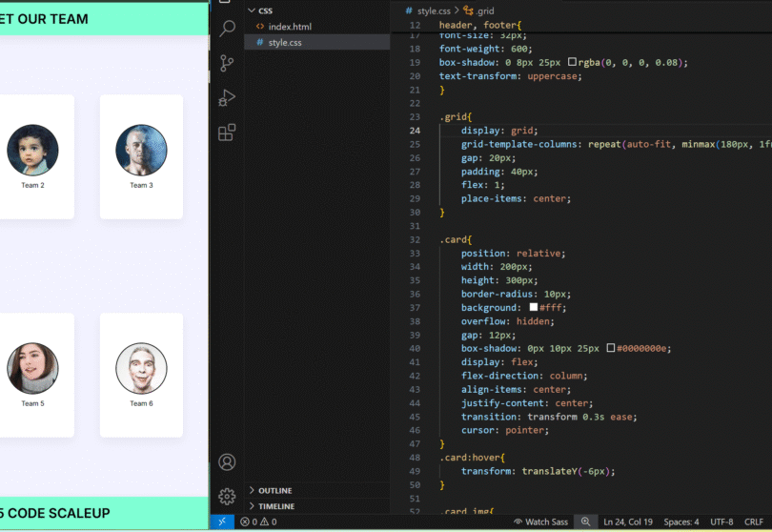Open the Extensions view

coord(227,133)
